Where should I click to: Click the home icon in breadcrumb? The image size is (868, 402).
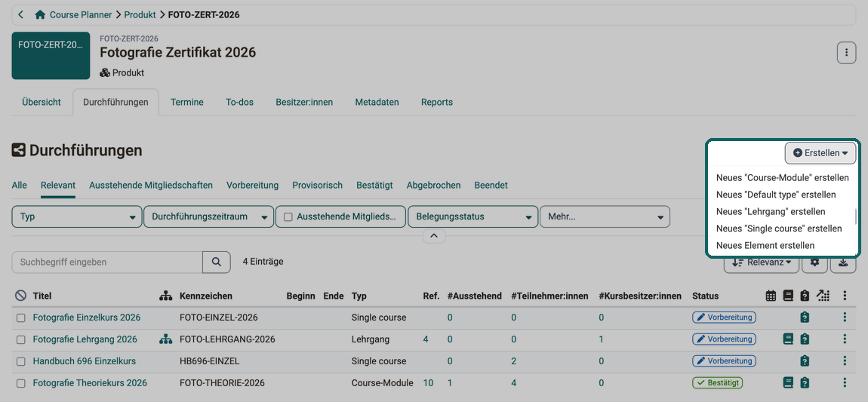(x=40, y=15)
